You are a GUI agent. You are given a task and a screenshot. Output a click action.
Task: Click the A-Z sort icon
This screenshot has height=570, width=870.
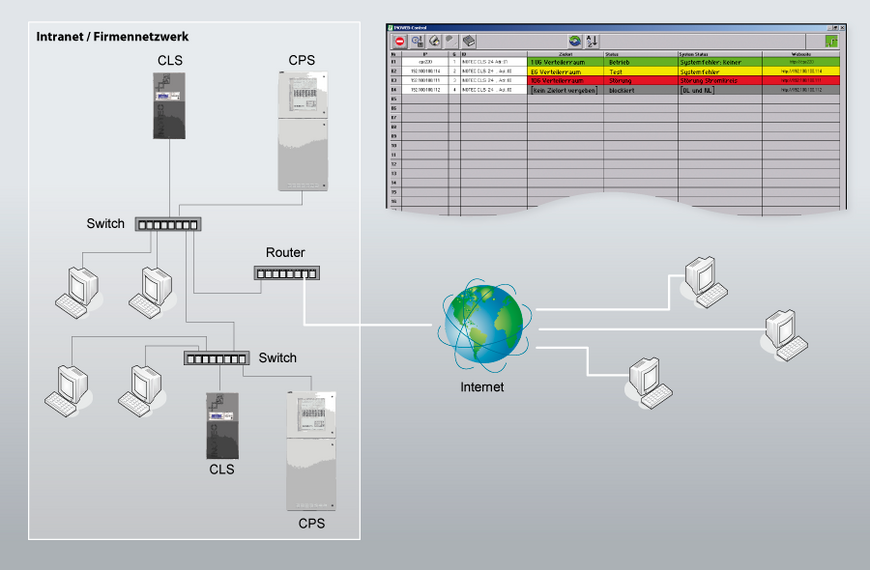(591, 41)
